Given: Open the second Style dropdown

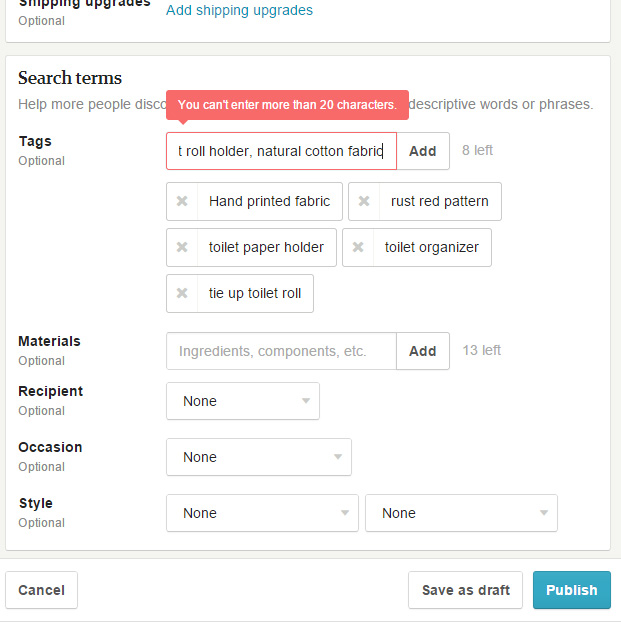Looking at the screenshot, I should [461, 513].
